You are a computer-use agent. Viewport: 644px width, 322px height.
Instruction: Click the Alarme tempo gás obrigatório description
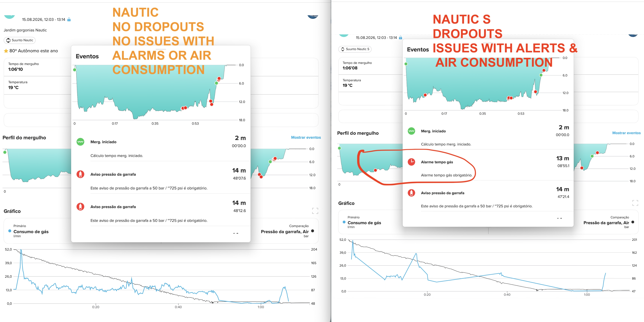tap(446, 175)
